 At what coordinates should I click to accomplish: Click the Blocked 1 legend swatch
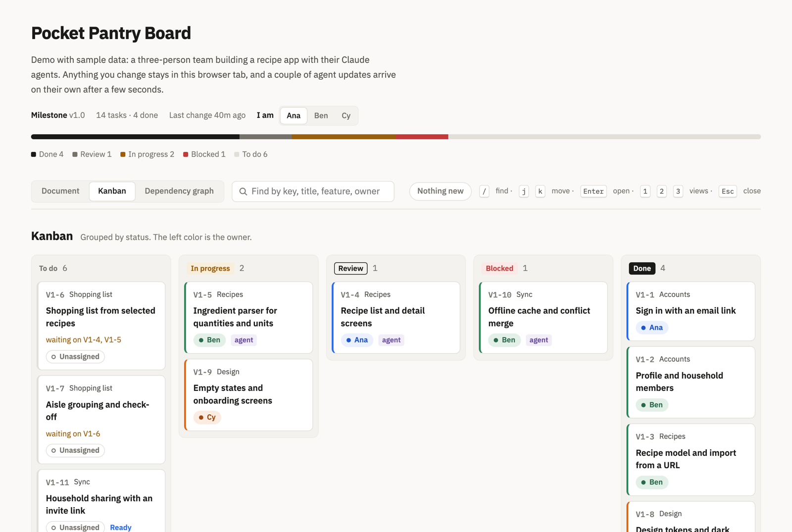(186, 154)
